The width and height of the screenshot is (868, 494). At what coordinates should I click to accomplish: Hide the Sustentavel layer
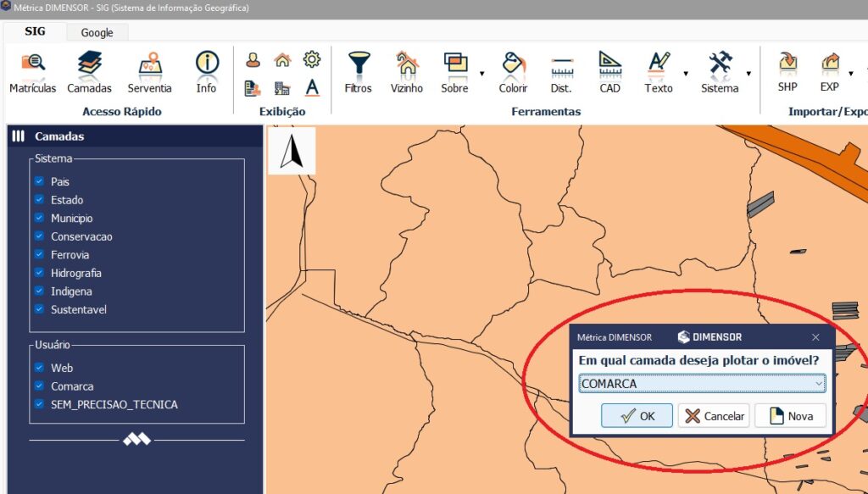(39, 308)
